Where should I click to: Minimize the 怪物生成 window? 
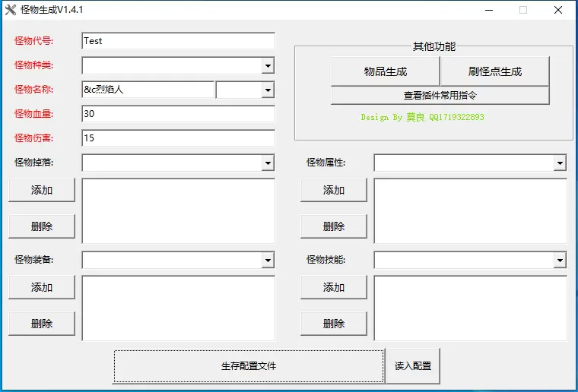coord(489,10)
